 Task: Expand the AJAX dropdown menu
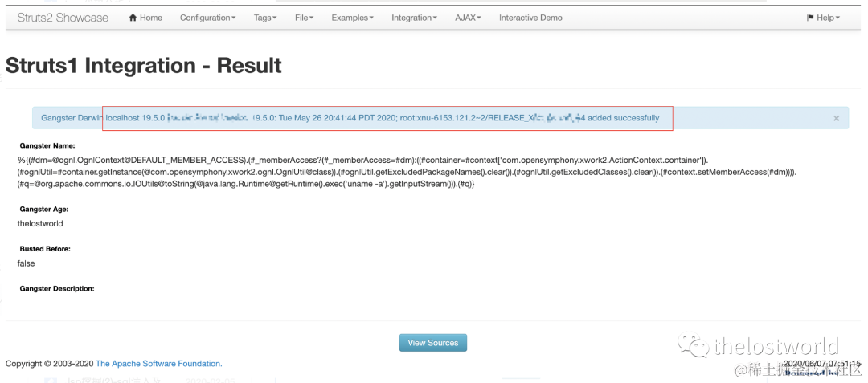point(468,18)
